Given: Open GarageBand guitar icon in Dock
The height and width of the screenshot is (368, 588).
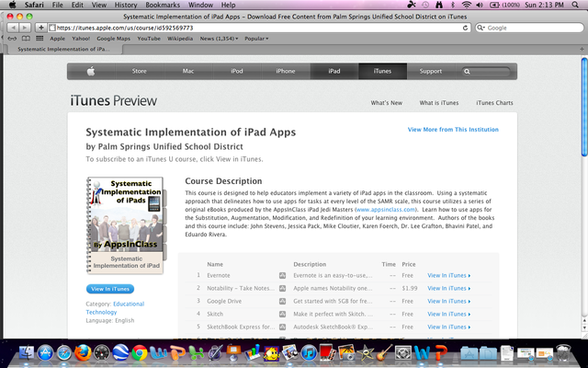Looking at the screenshot, I should tap(384, 353).
